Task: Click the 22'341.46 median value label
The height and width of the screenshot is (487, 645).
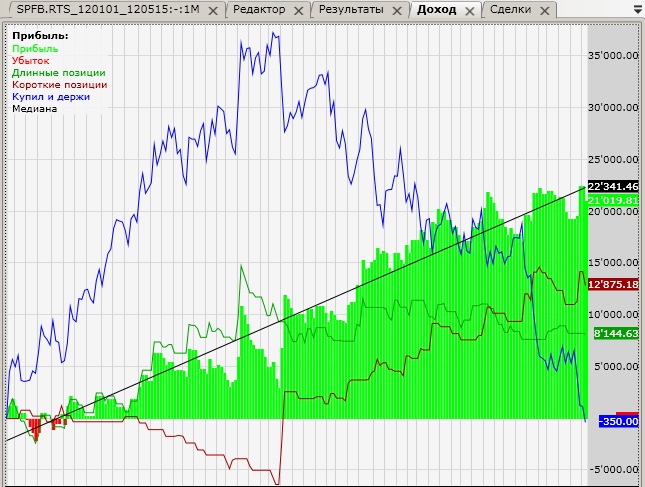Action: tap(613, 186)
